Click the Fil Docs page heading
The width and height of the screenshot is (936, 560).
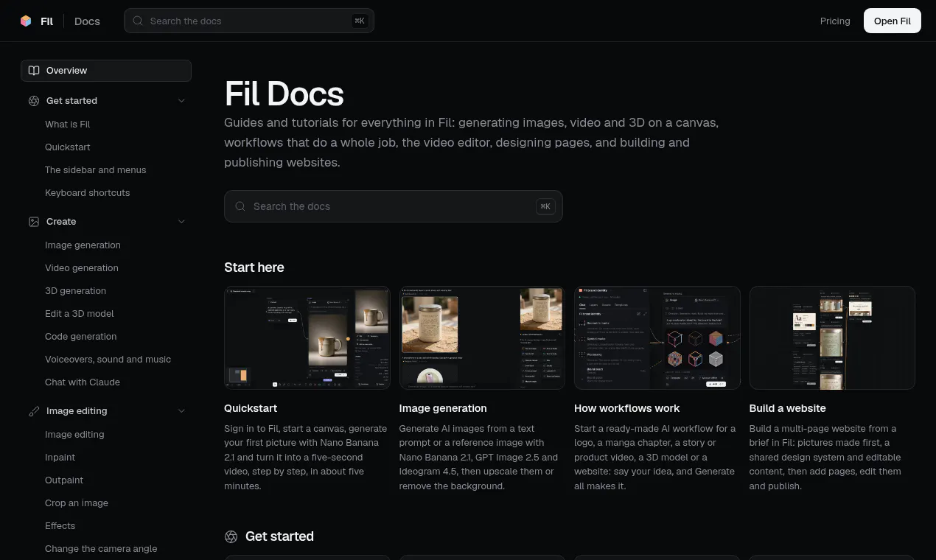[284, 94]
